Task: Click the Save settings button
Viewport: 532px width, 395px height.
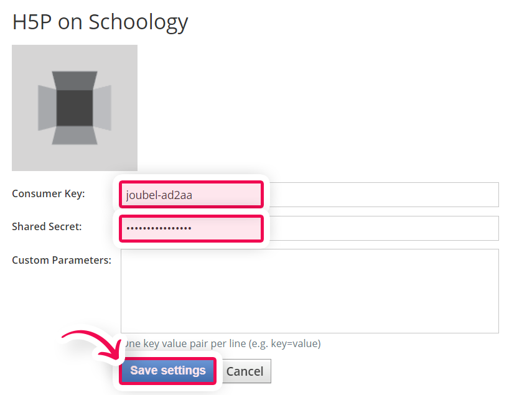Action: pyautogui.click(x=167, y=371)
